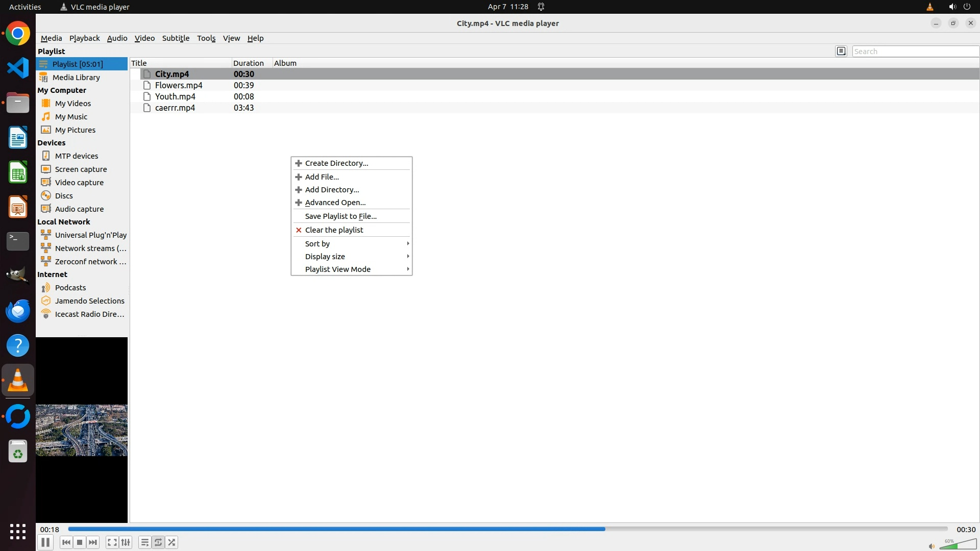The width and height of the screenshot is (980, 551).
Task: Toggle the playlist view button
Action: click(x=144, y=542)
